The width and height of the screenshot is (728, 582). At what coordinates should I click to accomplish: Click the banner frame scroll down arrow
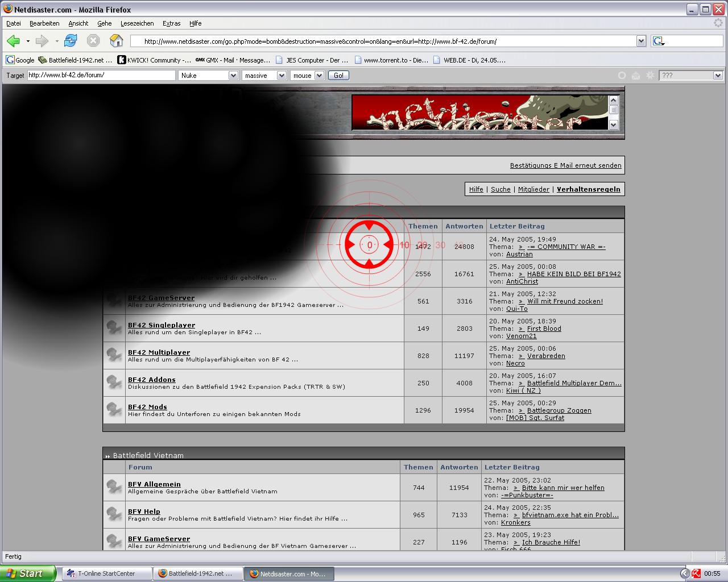coord(613,124)
